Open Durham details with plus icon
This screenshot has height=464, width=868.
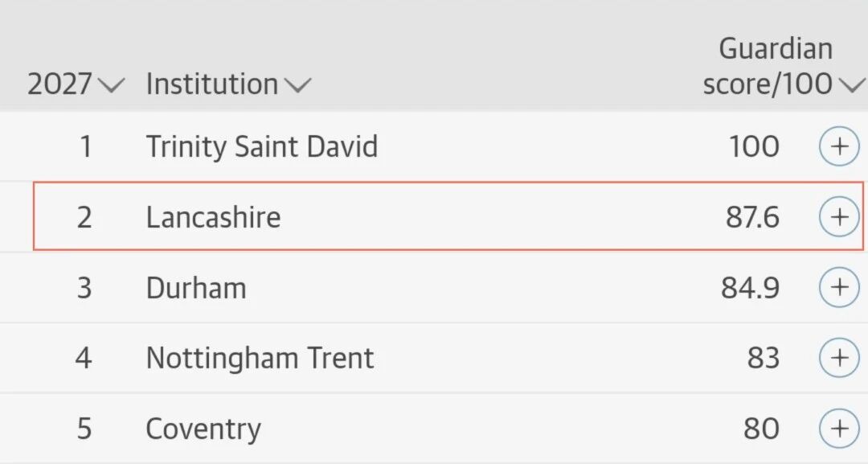point(839,287)
